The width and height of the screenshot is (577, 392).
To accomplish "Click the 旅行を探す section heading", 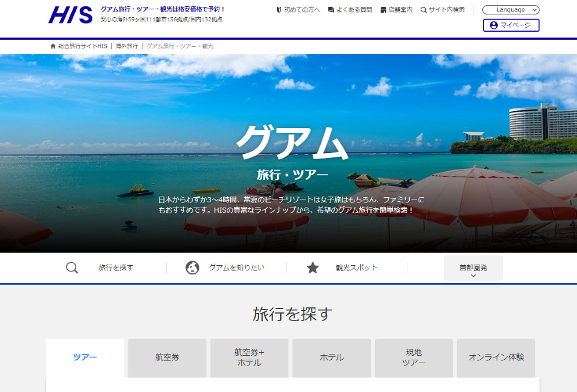I will pyautogui.click(x=292, y=314).
